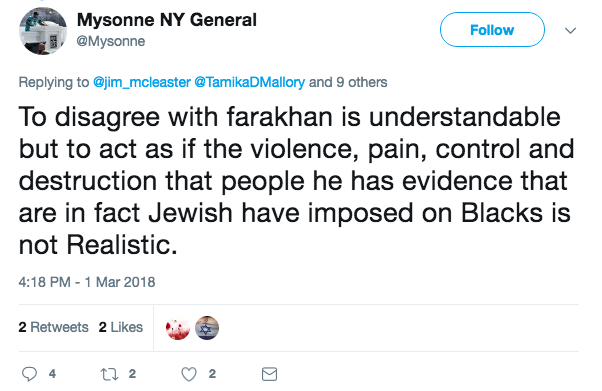602x391 pixels.
Task: Open the @Mysonne handle link
Action: (111, 41)
